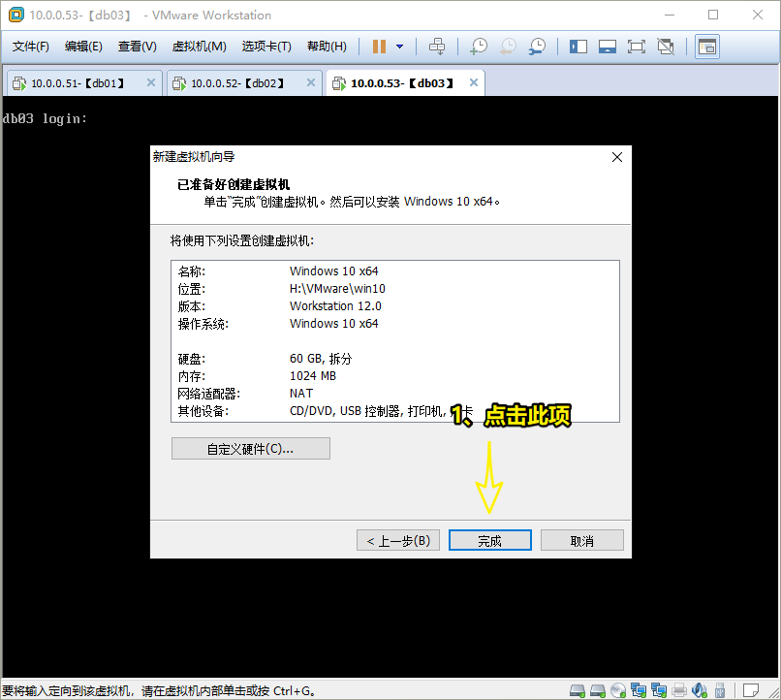Click the Windows 10 x64 value in 操作系统 row
This screenshot has height=700, width=781.
(333, 324)
